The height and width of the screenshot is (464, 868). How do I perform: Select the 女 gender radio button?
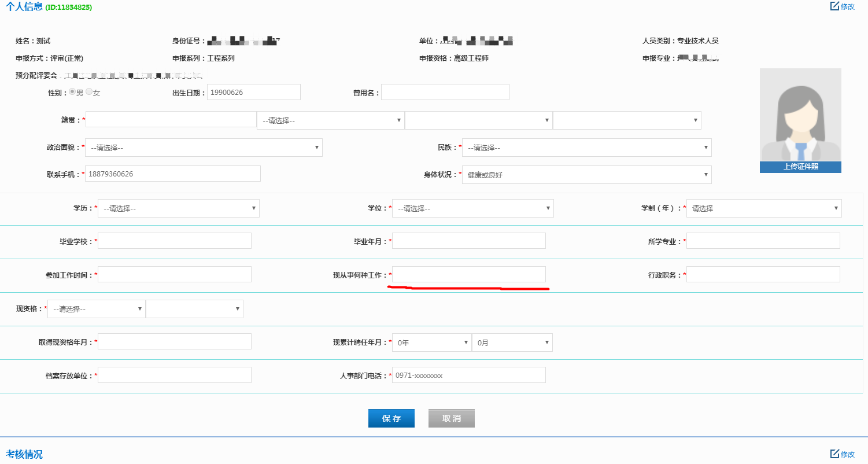[x=89, y=92]
